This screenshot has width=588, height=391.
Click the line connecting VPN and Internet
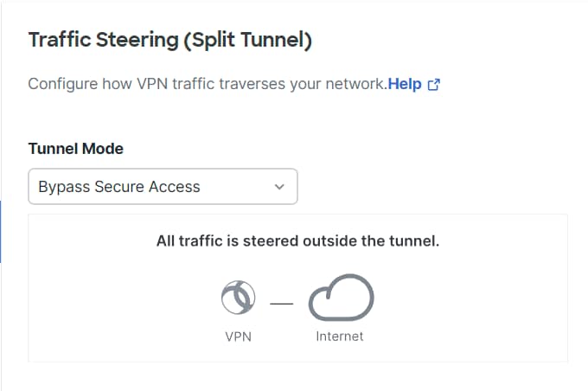pyautogui.click(x=281, y=304)
